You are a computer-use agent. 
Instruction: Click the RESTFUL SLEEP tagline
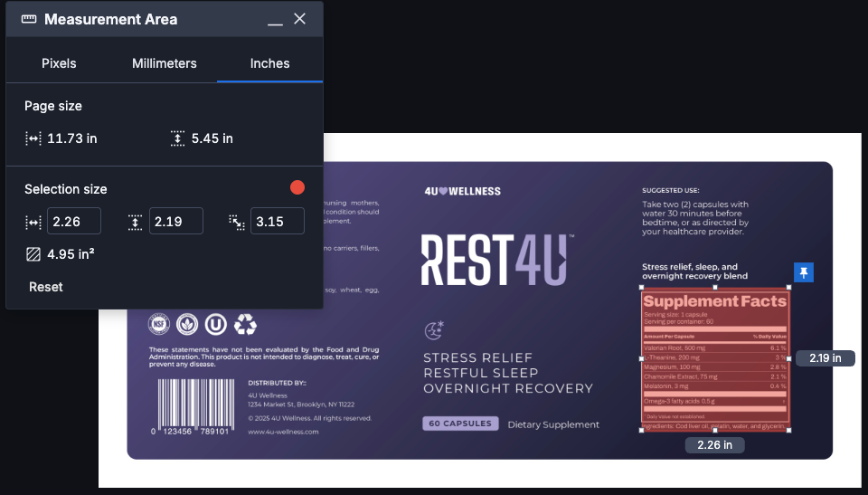(480, 373)
